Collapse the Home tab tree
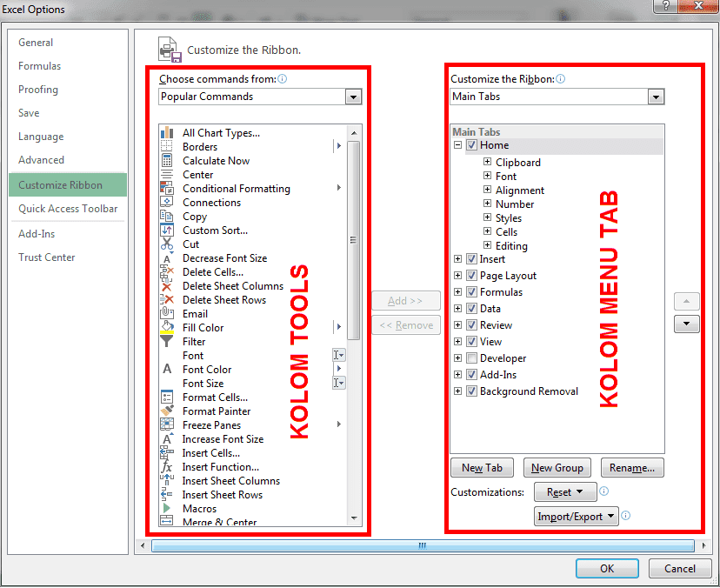The height and width of the screenshot is (588, 720). coord(459,145)
